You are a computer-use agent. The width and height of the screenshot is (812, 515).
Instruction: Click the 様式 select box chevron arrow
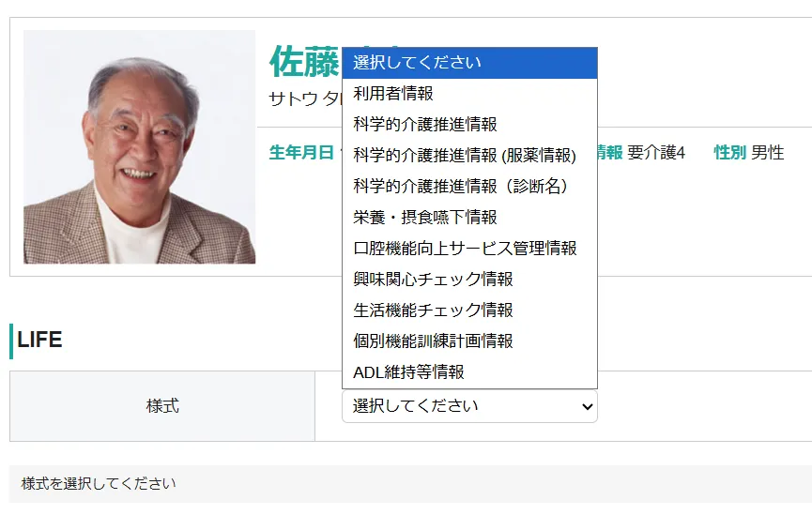point(587,407)
